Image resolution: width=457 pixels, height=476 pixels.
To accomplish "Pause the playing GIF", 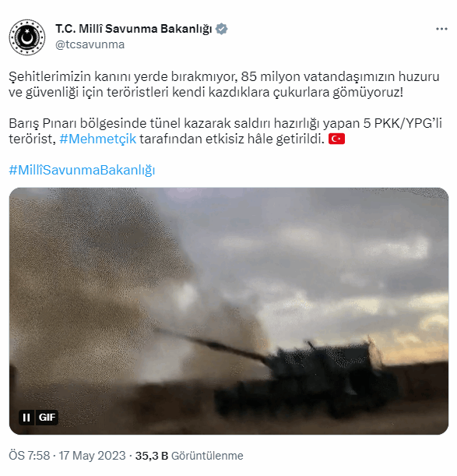I will tap(26, 418).
